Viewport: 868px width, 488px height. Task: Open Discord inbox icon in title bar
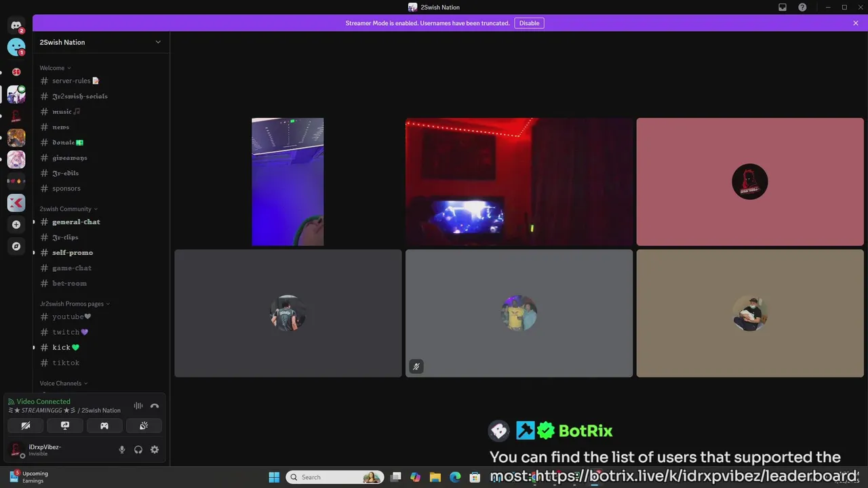coord(783,7)
